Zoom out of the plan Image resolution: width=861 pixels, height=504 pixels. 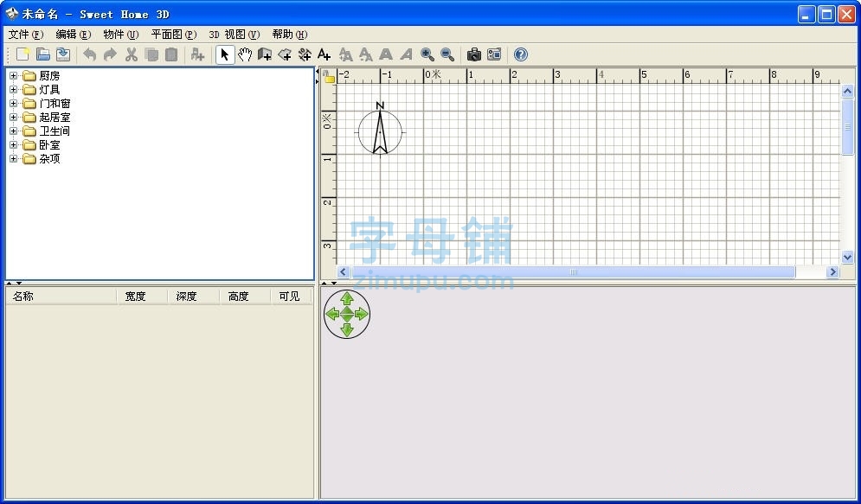(x=447, y=54)
